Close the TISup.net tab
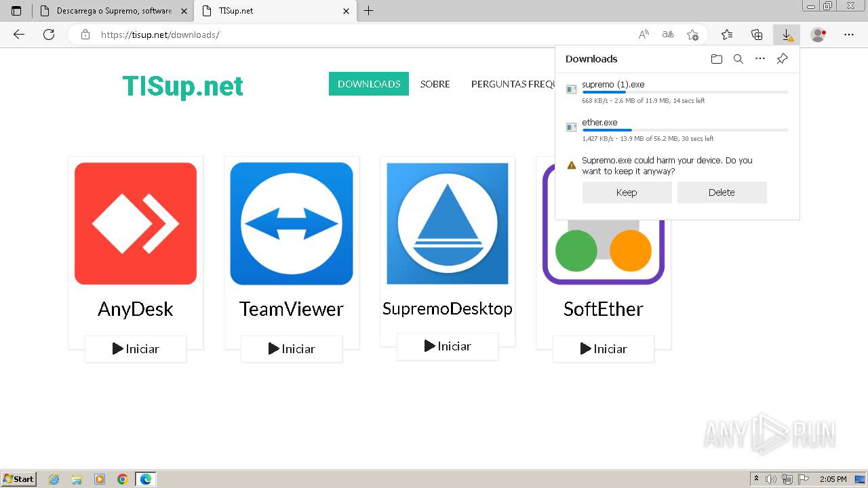The width and height of the screenshot is (868, 488). click(346, 11)
